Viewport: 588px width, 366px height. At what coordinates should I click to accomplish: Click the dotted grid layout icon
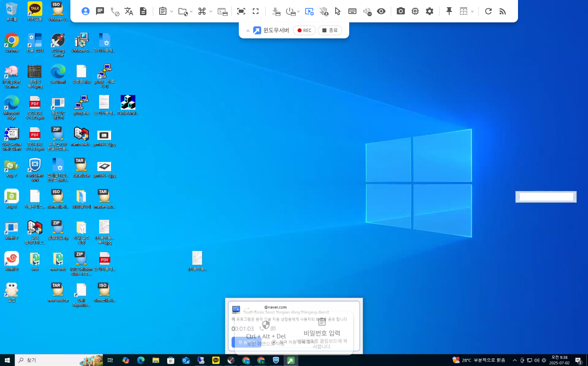tap(464, 11)
